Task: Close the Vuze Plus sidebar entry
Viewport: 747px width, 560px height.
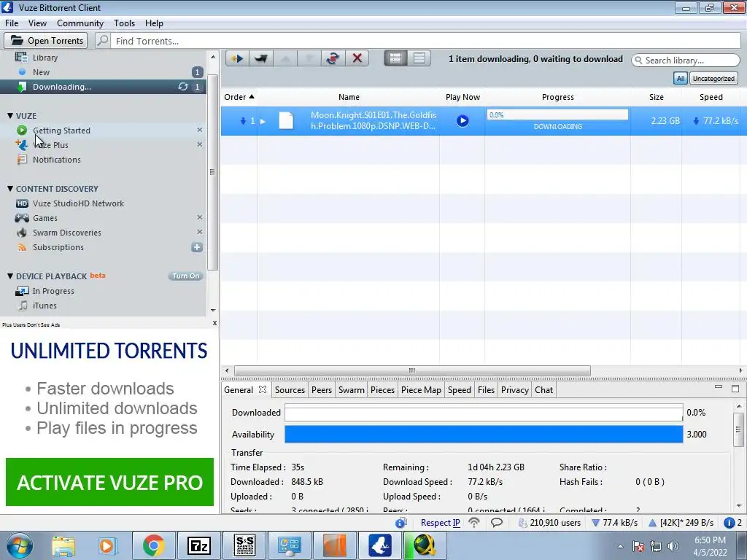Action: click(x=200, y=144)
